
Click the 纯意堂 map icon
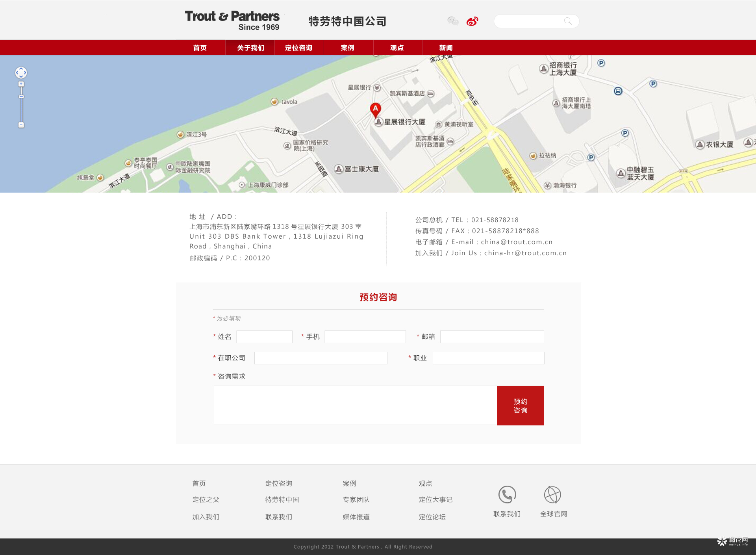coord(100,178)
